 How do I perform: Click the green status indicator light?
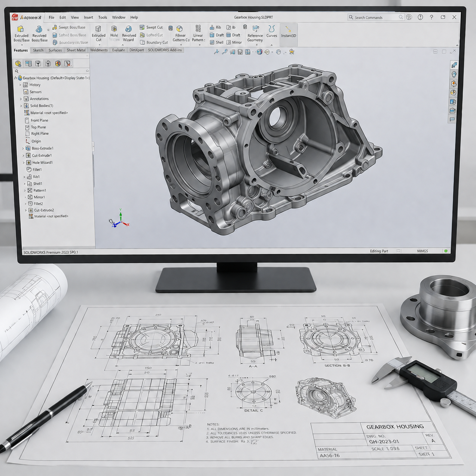point(446,251)
